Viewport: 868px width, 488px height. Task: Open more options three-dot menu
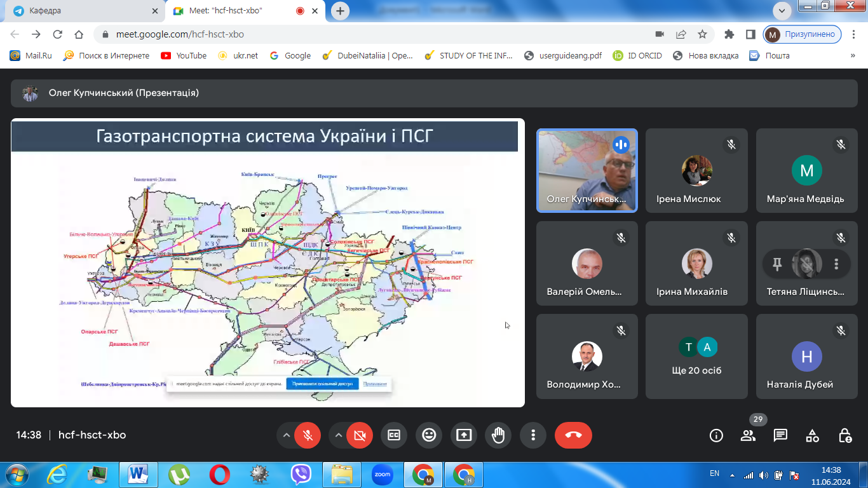(533, 435)
